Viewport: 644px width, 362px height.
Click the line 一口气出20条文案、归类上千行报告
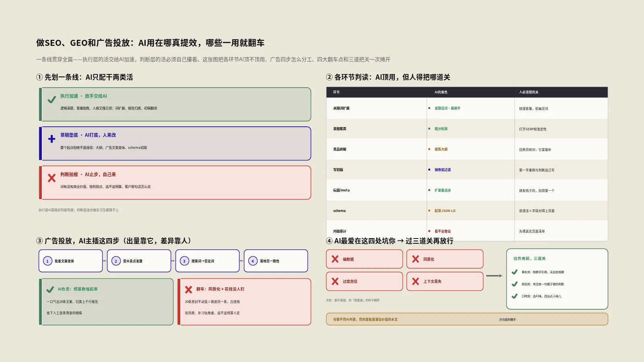click(72, 302)
